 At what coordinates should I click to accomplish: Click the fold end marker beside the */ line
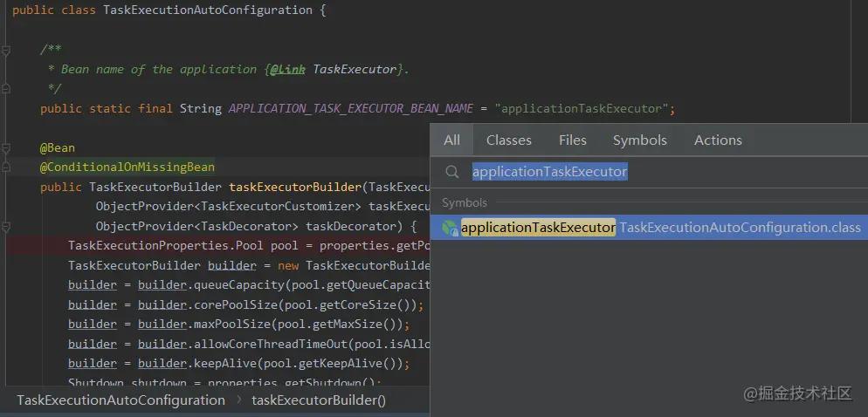coord(5,88)
